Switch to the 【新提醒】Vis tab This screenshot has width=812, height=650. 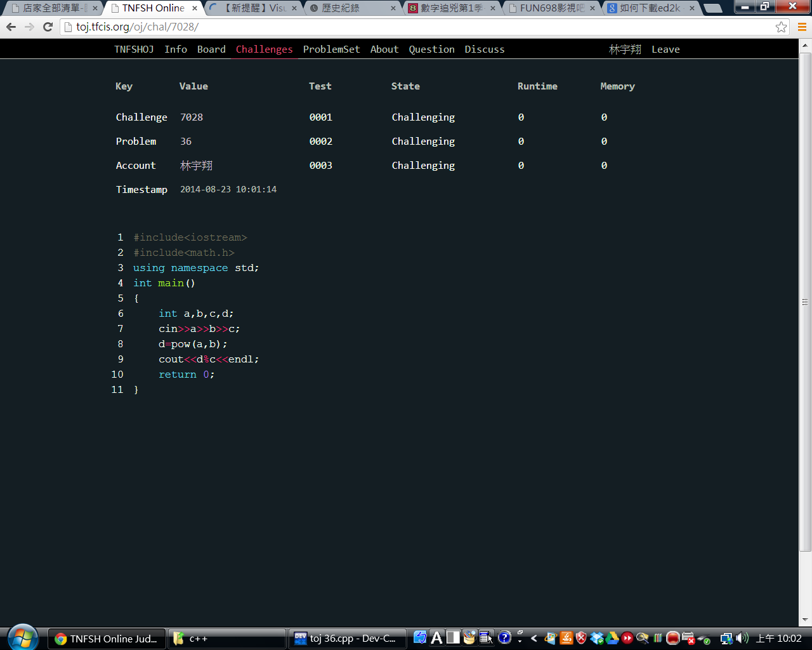pos(254,8)
